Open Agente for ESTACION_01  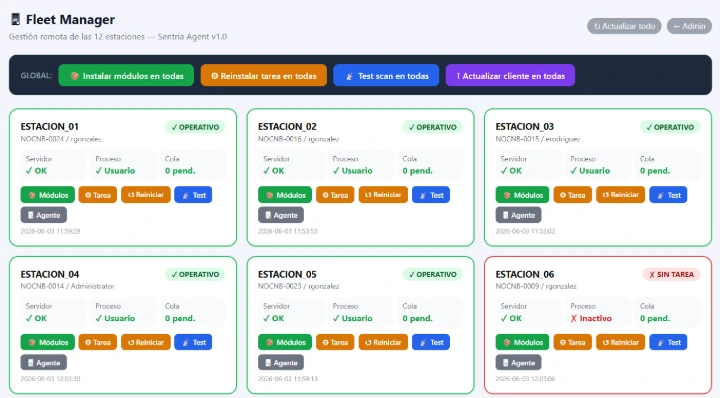pyautogui.click(x=44, y=215)
